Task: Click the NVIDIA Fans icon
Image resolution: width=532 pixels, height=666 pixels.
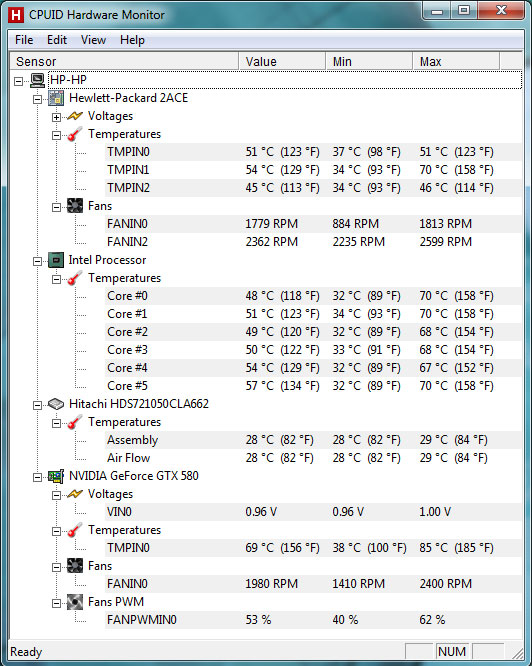Action: click(x=75, y=566)
